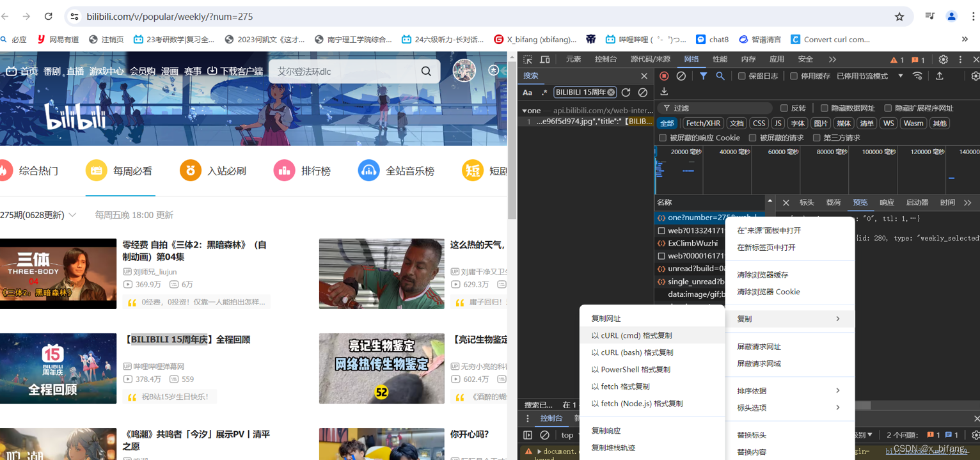980x460 pixels.
Task: Switch to the 元素 Elements tab
Action: pyautogui.click(x=574, y=59)
